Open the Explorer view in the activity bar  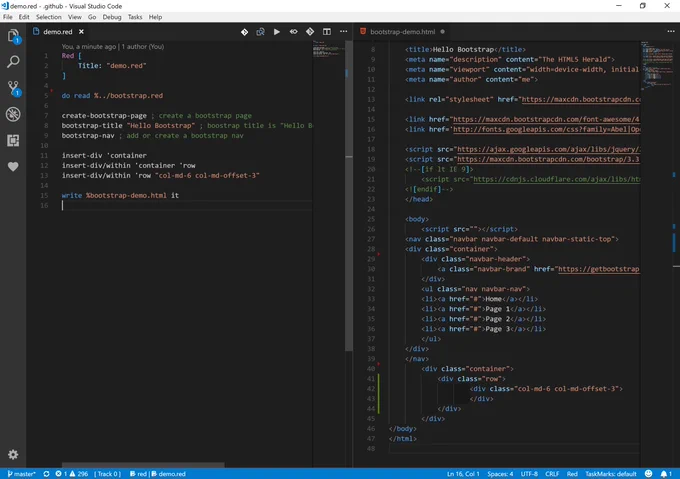click(x=13, y=36)
